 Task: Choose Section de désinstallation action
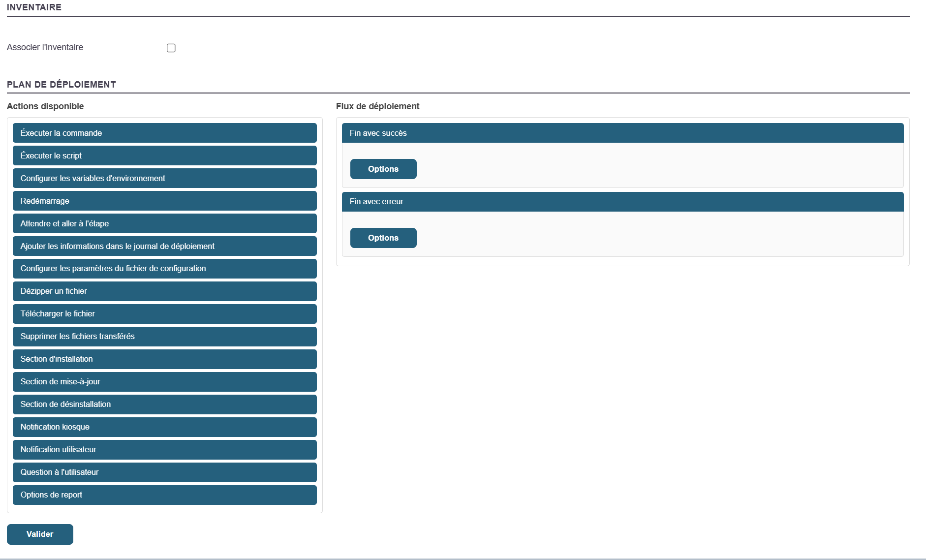click(x=164, y=404)
